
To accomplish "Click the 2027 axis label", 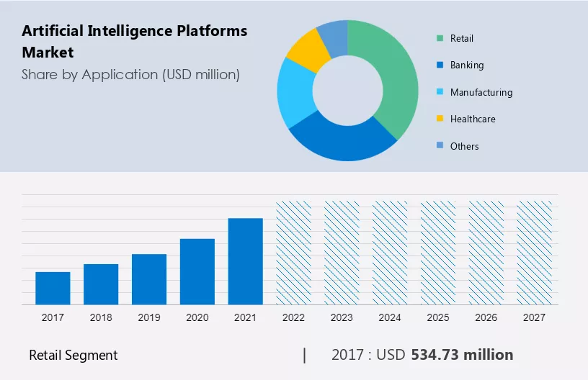I will 534,317.
